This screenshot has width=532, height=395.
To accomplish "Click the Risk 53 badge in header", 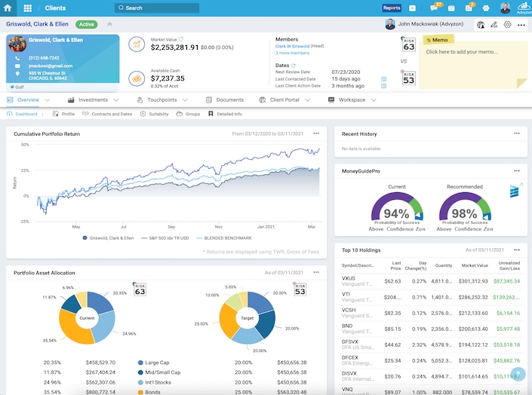I will coord(408,78).
